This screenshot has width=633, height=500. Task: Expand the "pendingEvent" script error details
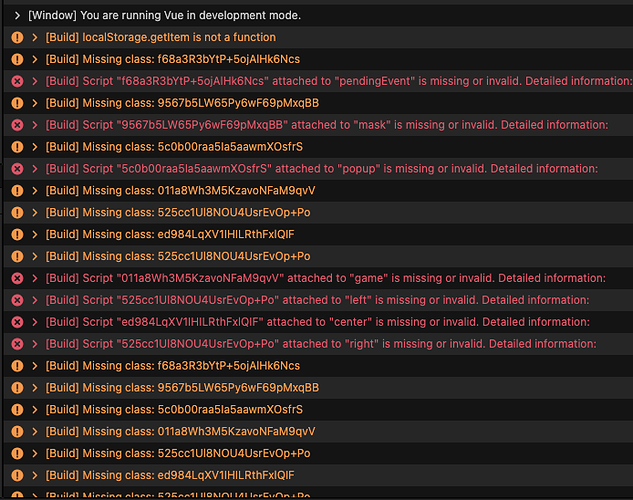[x=35, y=81]
